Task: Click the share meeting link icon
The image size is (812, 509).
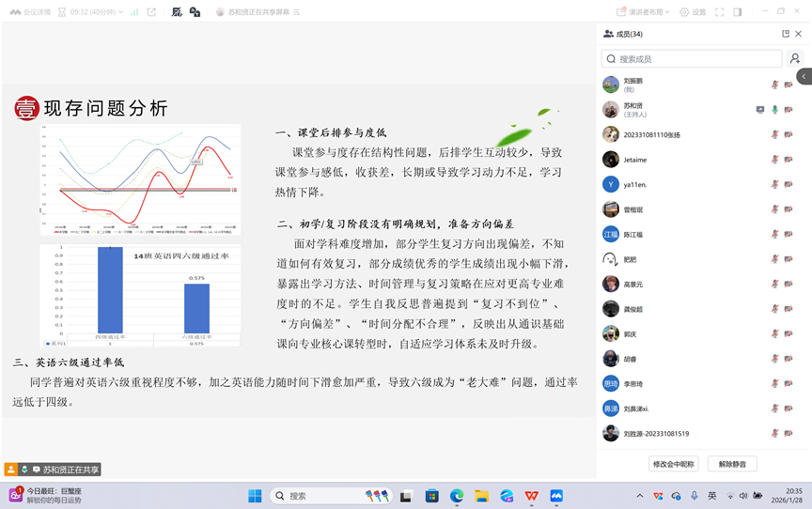Action: [x=151, y=12]
